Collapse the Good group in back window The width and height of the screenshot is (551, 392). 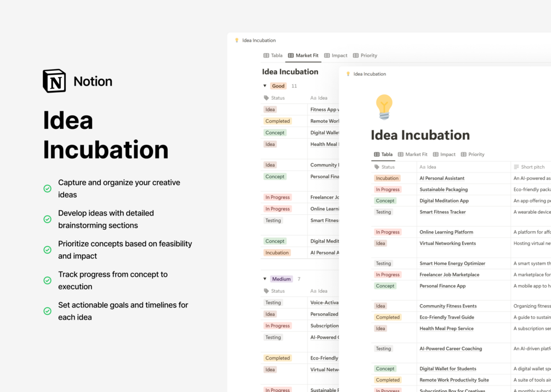tap(265, 86)
